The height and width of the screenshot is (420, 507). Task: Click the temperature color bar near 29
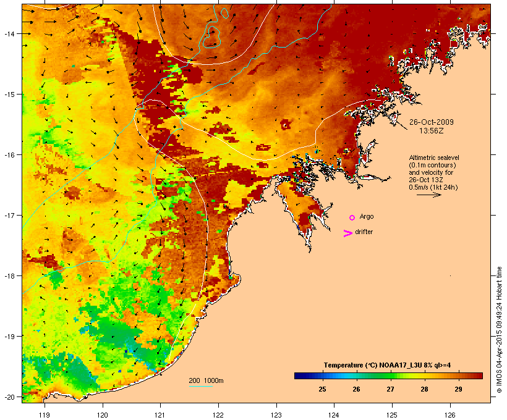click(x=459, y=376)
